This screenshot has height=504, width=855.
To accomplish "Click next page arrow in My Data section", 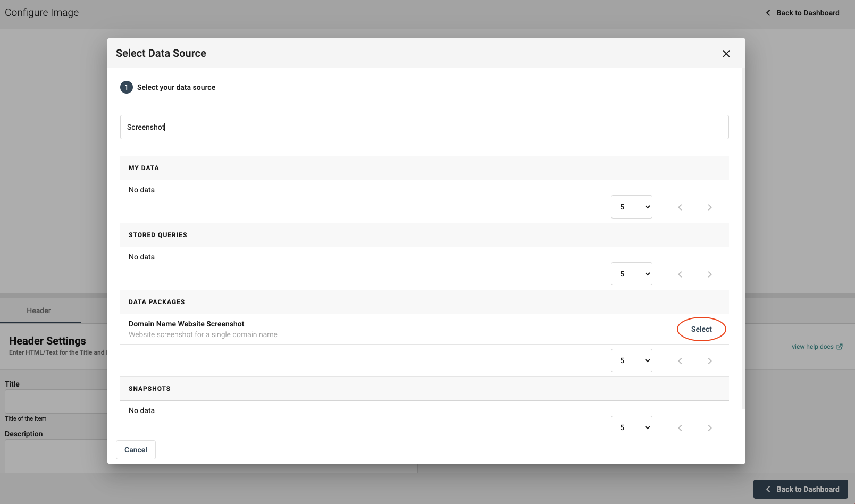I will 709,207.
